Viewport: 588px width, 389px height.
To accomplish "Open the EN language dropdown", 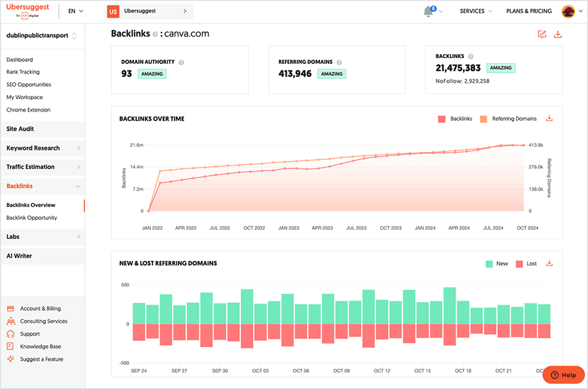I will pos(76,11).
